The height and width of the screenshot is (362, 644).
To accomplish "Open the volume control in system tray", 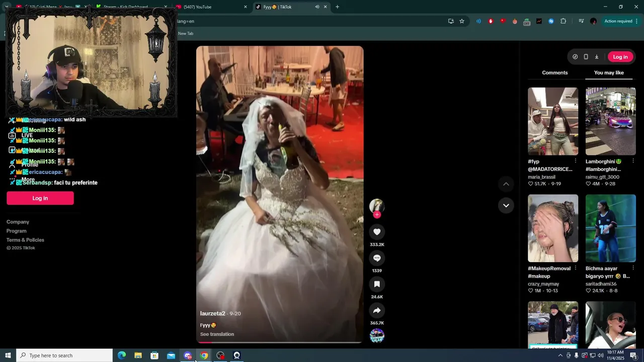I will [600, 355].
